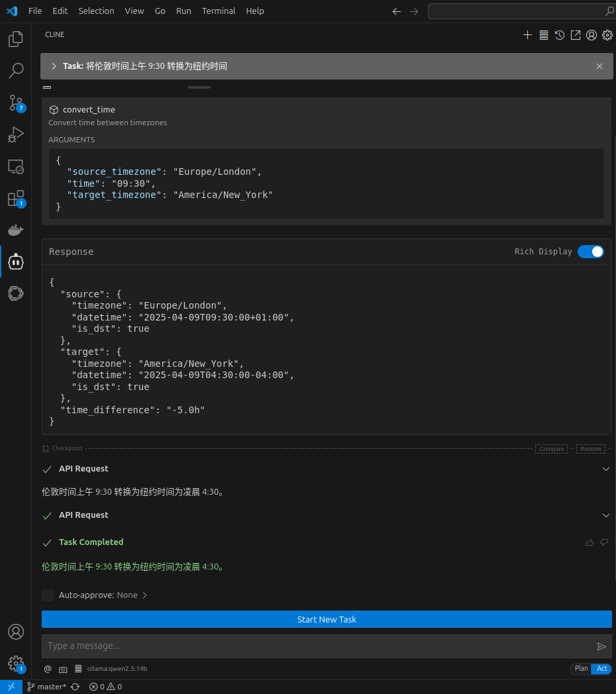Viewport: 616px width, 694px height.
Task: Click the camera add image icon
Action: click(63, 669)
